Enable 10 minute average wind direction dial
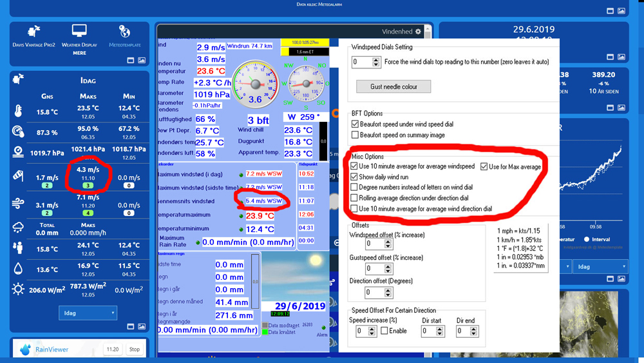Screen dimensions: 644x363 pyautogui.click(x=354, y=208)
